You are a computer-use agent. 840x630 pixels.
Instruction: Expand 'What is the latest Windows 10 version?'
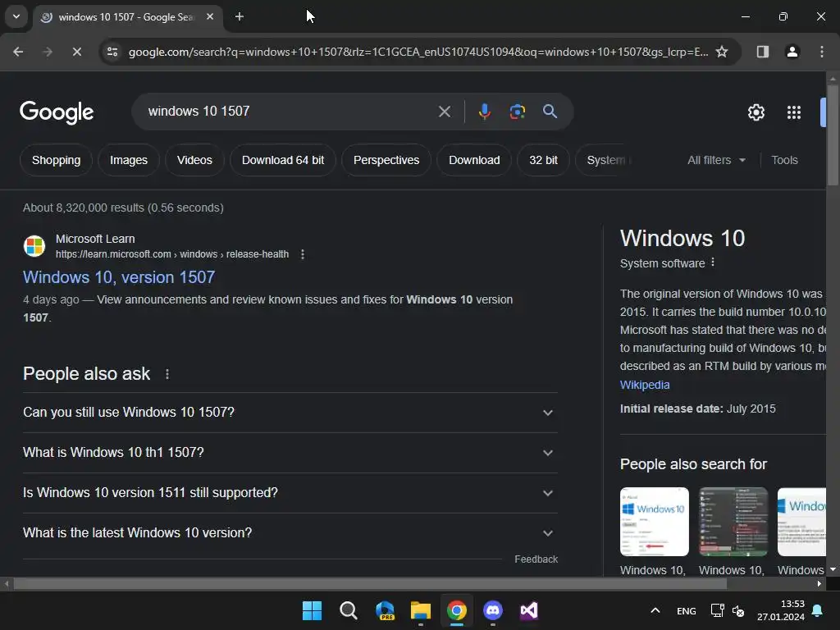click(x=290, y=533)
